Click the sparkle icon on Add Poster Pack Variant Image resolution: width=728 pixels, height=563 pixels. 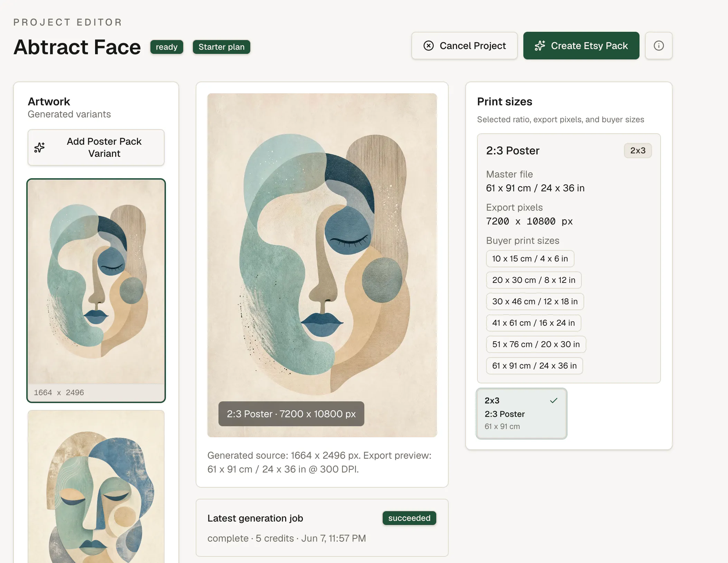pos(39,147)
